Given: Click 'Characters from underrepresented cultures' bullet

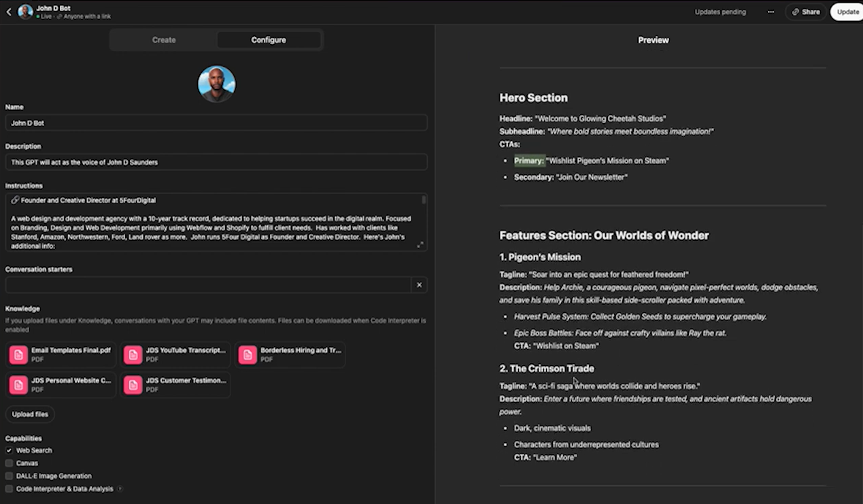Looking at the screenshot, I should coord(586,444).
